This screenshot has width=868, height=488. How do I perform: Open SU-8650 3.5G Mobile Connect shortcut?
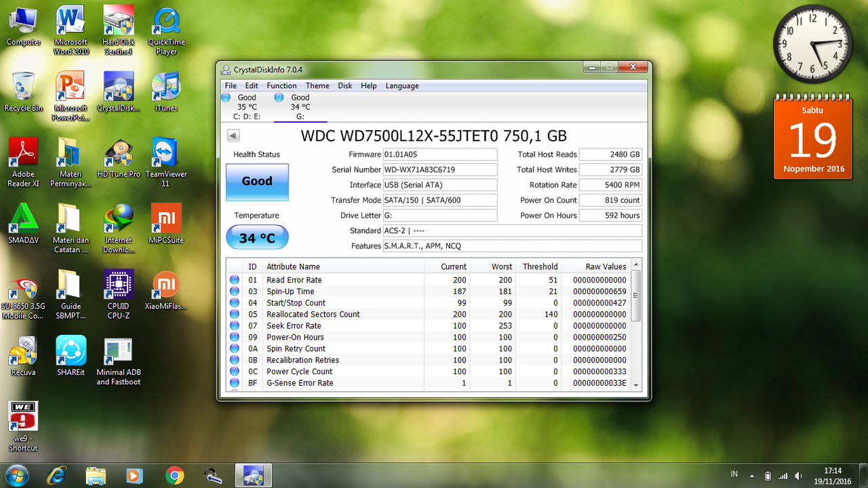(x=24, y=296)
